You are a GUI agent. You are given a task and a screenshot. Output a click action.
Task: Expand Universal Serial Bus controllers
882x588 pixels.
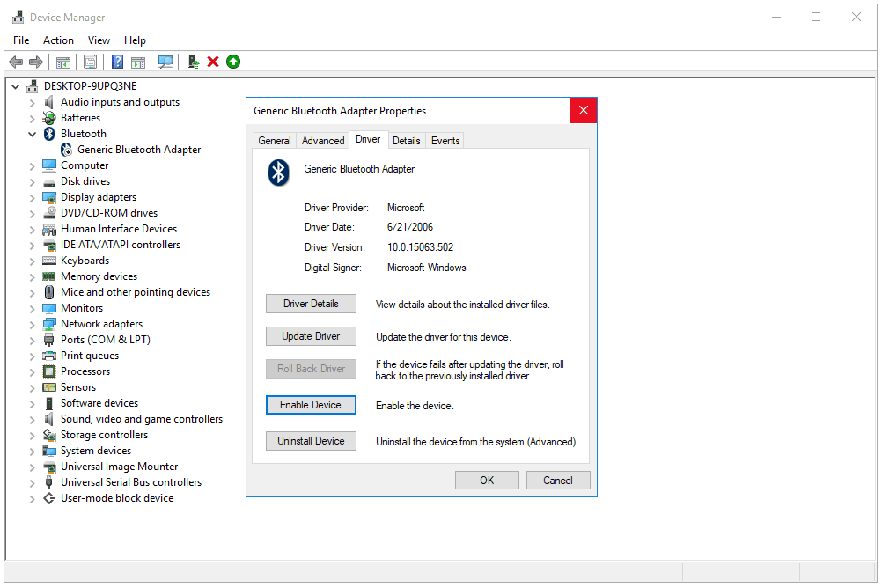coord(33,482)
